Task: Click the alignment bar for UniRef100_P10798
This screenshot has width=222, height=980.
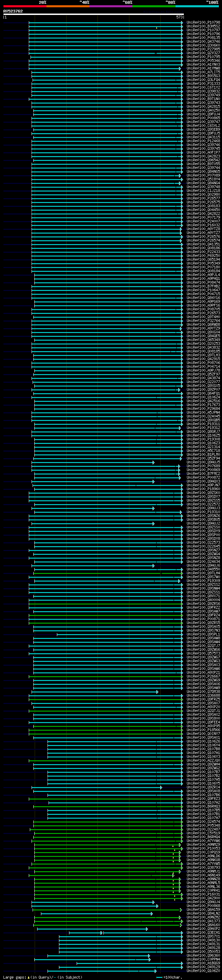Action: [x=106, y=23]
